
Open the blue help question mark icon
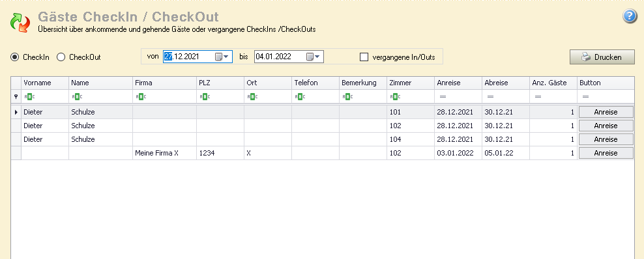[x=630, y=17]
